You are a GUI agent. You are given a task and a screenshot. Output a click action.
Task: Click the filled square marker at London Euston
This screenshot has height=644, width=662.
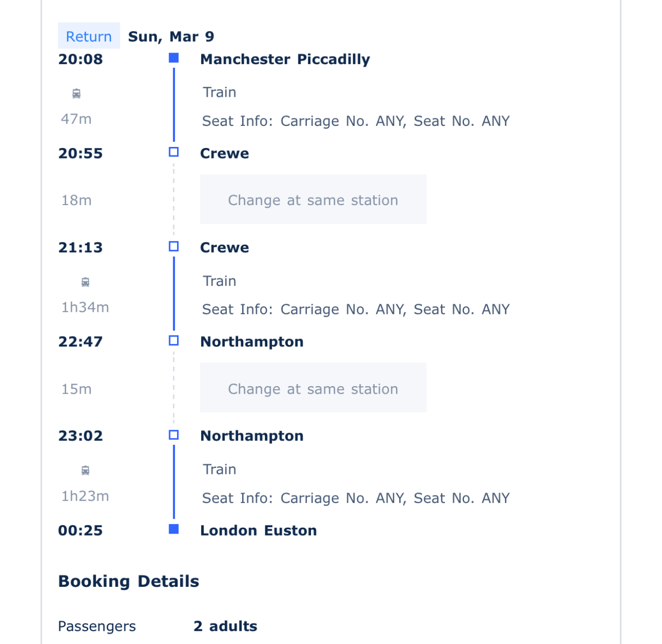[174, 529]
